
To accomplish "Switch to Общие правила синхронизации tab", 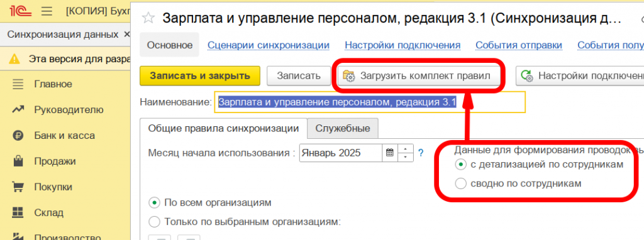I will (x=223, y=128).
